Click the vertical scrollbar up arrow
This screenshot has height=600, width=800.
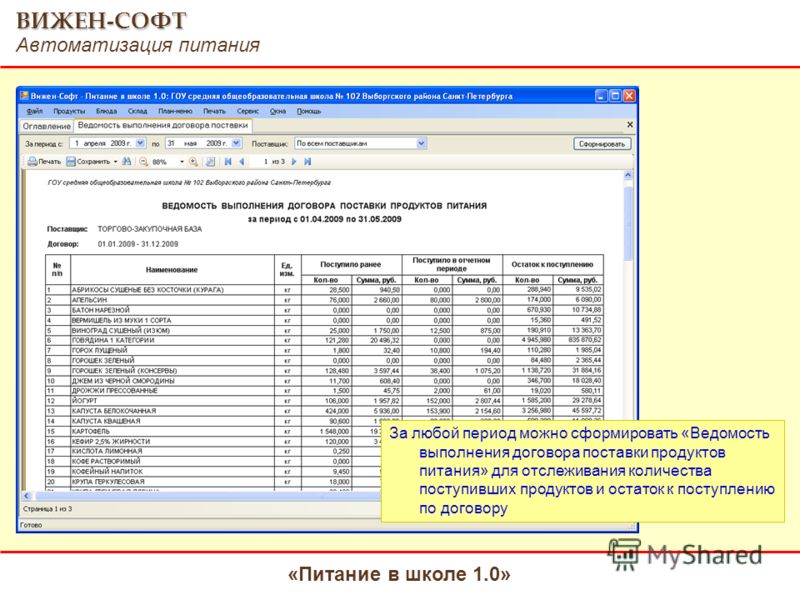point(628,175)
